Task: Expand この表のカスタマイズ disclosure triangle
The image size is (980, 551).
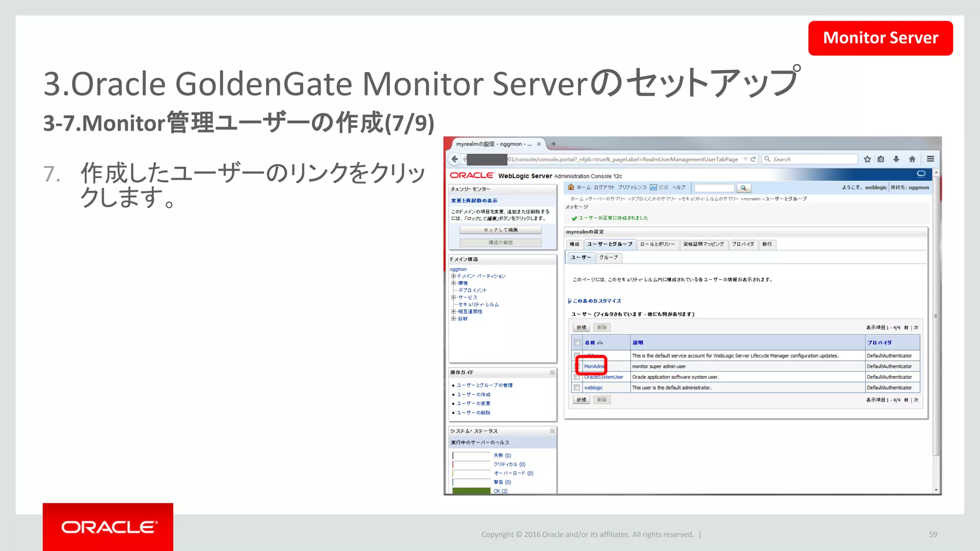Action: tap(569, 301)
